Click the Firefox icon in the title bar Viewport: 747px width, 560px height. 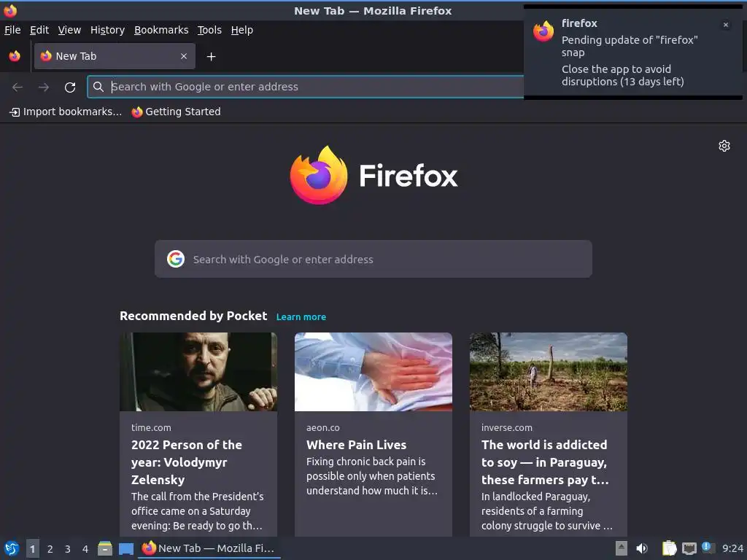click(x=10, y=10)
